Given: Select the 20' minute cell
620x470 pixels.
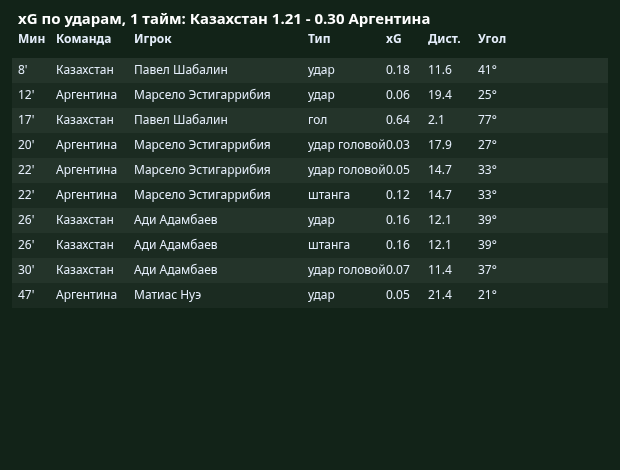Looking at the screenshot, I should pyautogui.click(x=26, y=145).
